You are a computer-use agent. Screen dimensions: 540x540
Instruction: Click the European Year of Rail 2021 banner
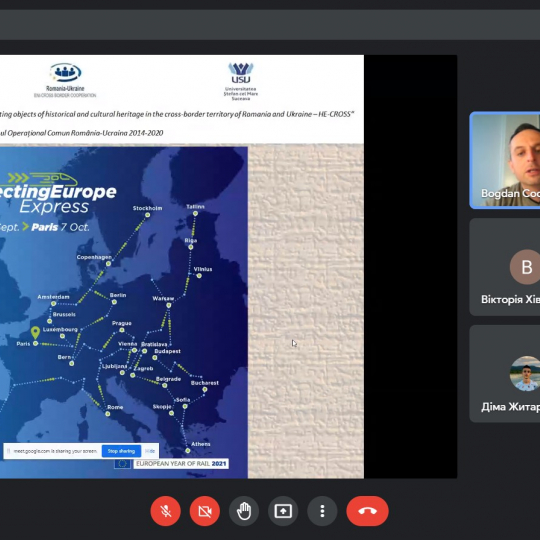coord(181,464)
